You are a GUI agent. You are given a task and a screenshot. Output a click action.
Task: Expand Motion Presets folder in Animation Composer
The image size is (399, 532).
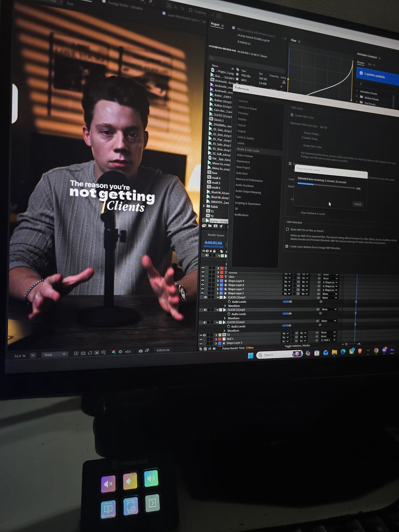tap(356, 96)
